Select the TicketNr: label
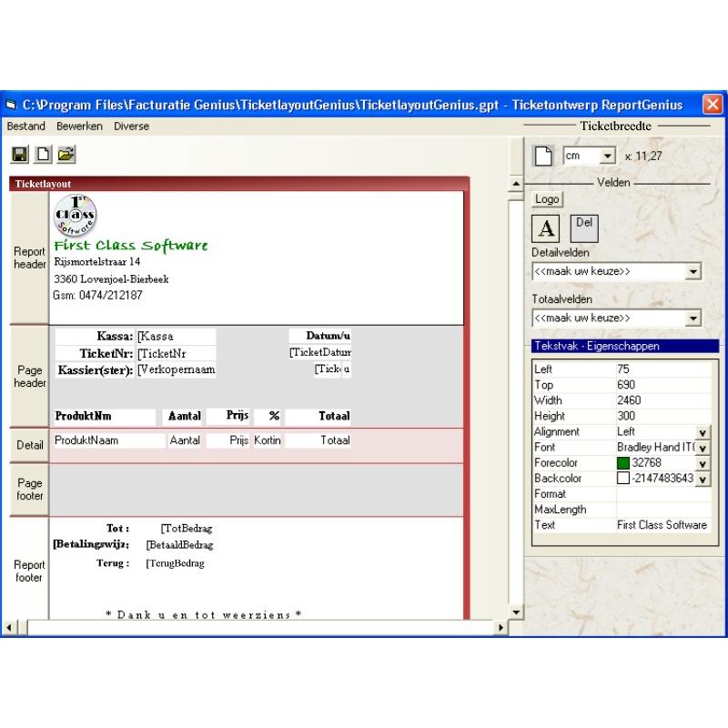The width and height of the screenshot is (728, 728). point(95,353)
